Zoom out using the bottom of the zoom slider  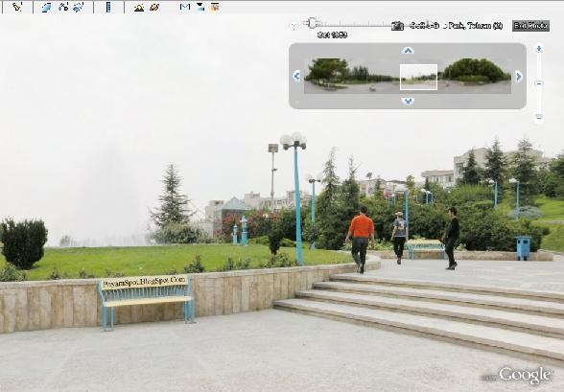point(538,118)
